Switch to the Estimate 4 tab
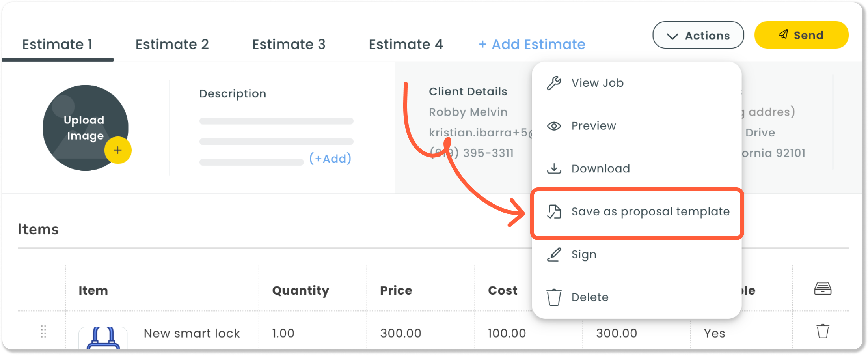Image resolution: width=868 pixels, height=355 pixels. [x=406, y=44]
